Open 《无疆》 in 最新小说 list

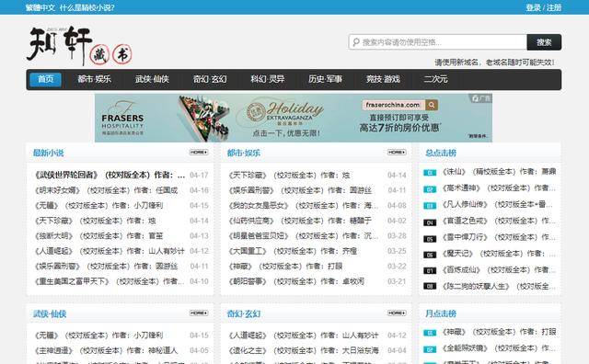[98, 205]
